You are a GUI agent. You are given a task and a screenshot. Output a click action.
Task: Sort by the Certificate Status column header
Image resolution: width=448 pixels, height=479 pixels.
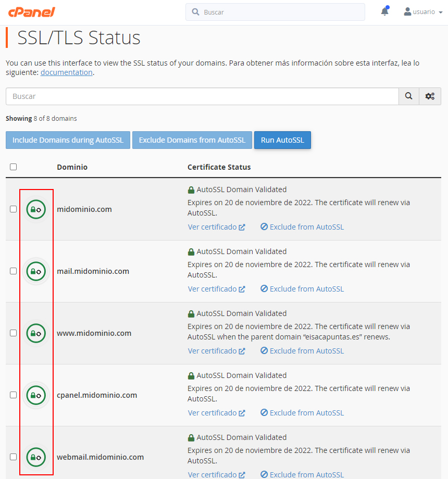219,167
